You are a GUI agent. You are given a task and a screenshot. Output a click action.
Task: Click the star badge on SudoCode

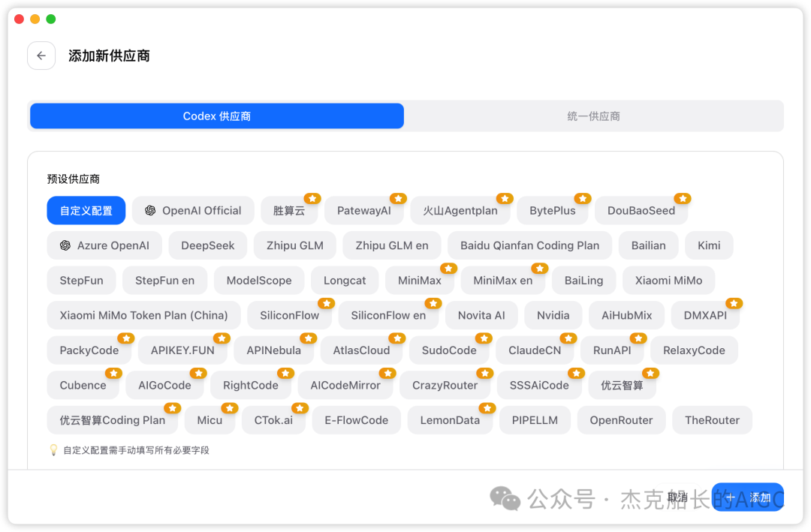(484, 338)
